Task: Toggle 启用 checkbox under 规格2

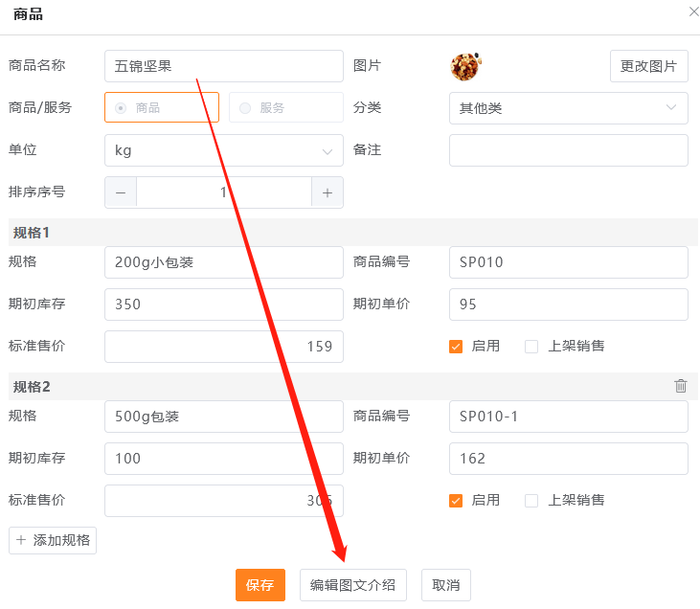Action: click(456, 501)
